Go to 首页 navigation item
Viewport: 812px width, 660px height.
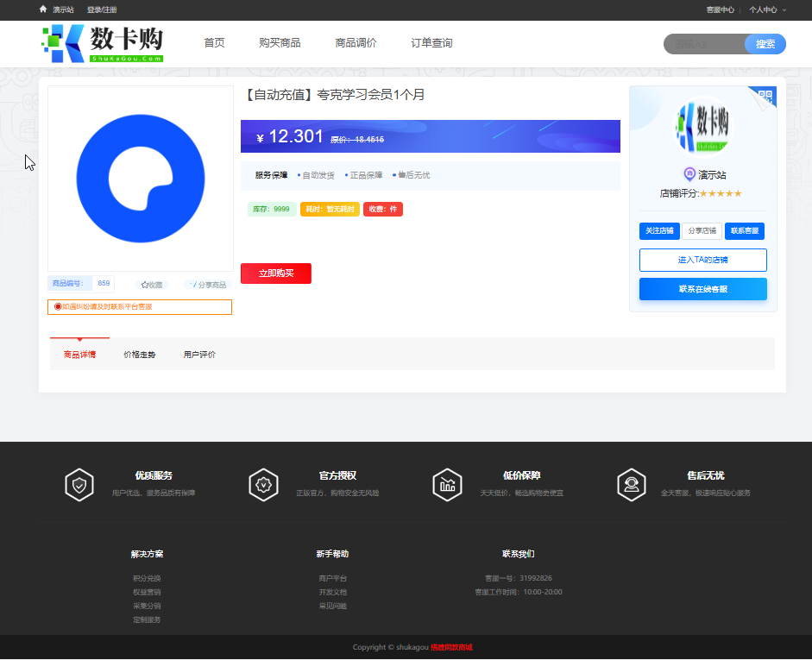tap(214, 43)
